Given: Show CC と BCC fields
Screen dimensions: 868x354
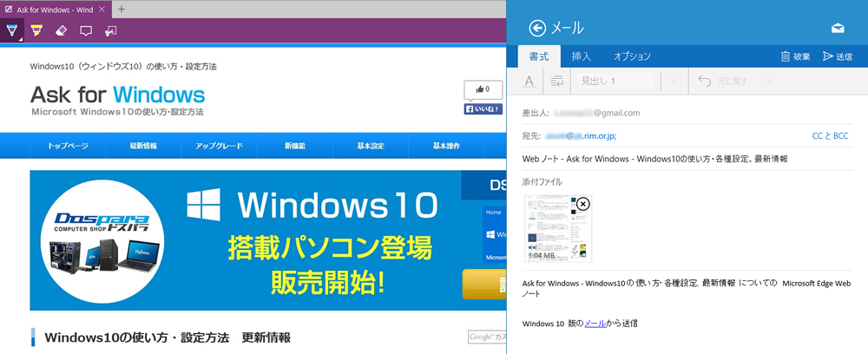Looking at the screenshot, I should [x=830, y=135].
